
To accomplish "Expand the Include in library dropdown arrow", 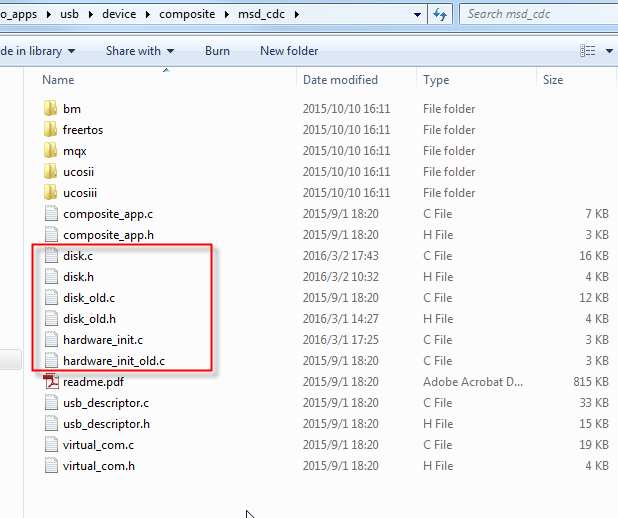I will tap(71, 51).
